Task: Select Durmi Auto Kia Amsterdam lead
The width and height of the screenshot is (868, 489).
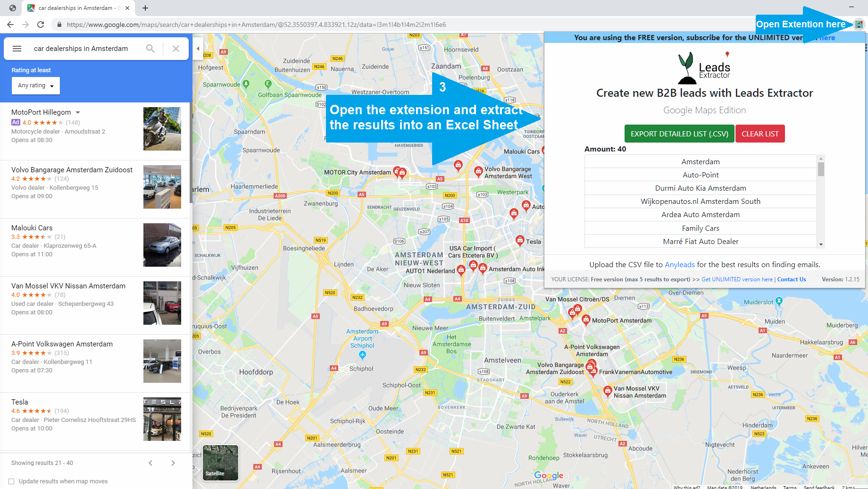Action: click(x=701, y=188)
